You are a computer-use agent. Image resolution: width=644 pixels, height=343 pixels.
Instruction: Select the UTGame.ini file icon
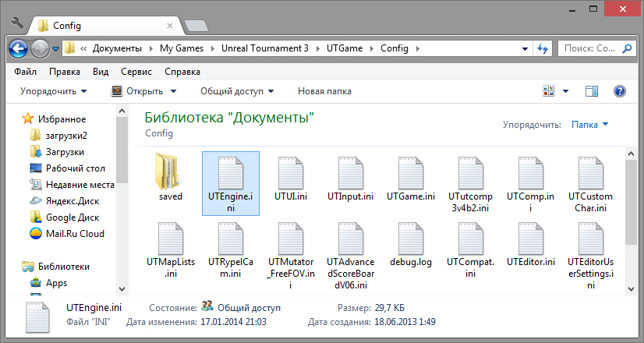coord(411,173)
